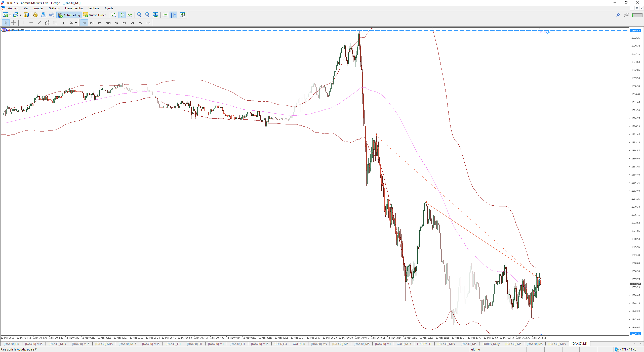Draw a horizontal line tool
Viewport: 644px width, 352px height.
tap(31, 23)
